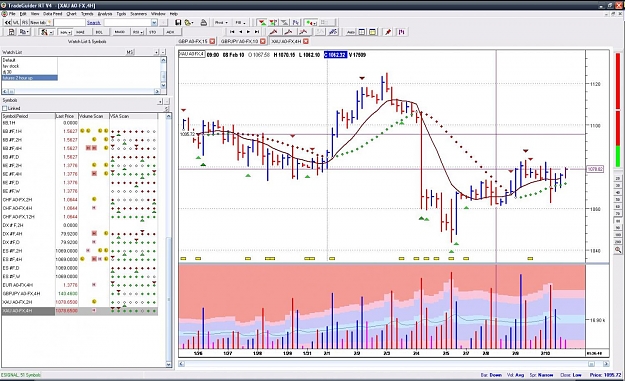The width and height of the screenshot is (625, 381).
Task: Click the second signal indicator icon
Action: tap(273, 23)
